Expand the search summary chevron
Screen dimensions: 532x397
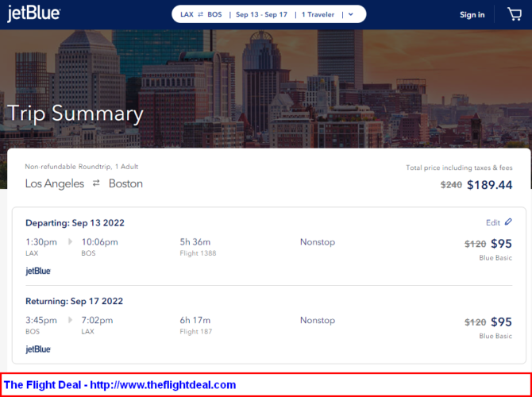click(351, 14)
